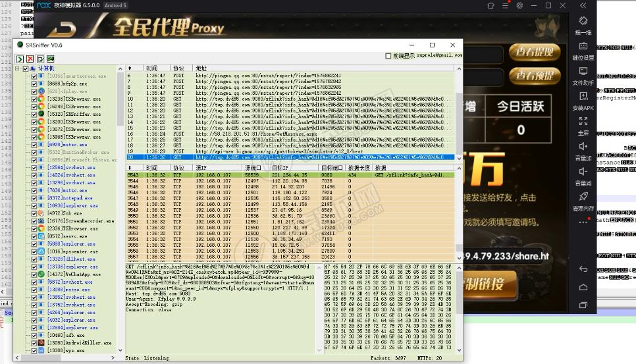
Task: Select HTTP row 19 POST api-new.bignox.com
Action: pos(290,151)
